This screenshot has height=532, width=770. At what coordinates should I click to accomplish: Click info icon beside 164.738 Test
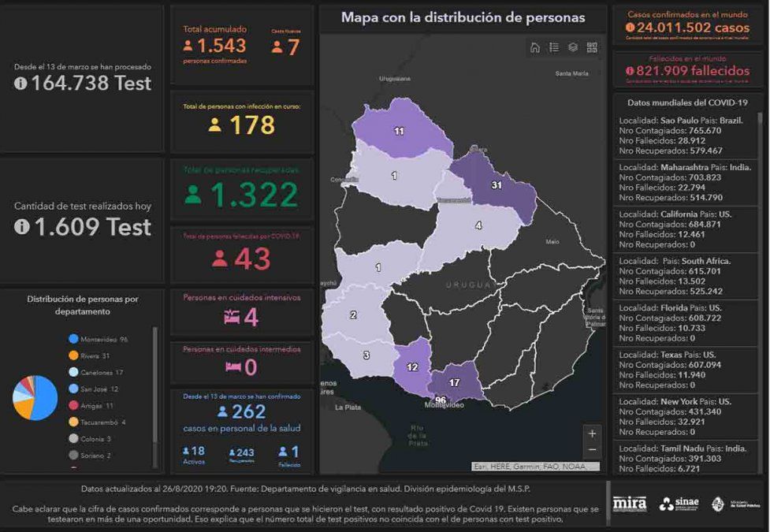click(20, 84)
